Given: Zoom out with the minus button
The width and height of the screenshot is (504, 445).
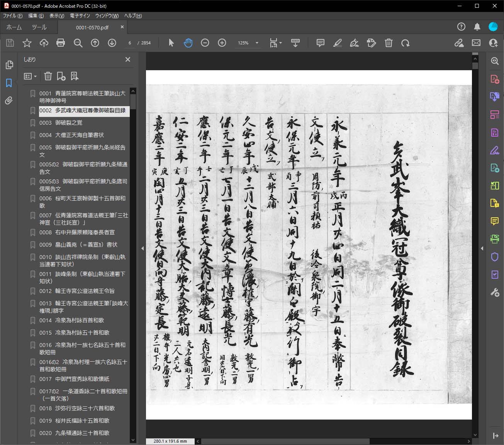Looking at the screenshot, I should [205, 43].
